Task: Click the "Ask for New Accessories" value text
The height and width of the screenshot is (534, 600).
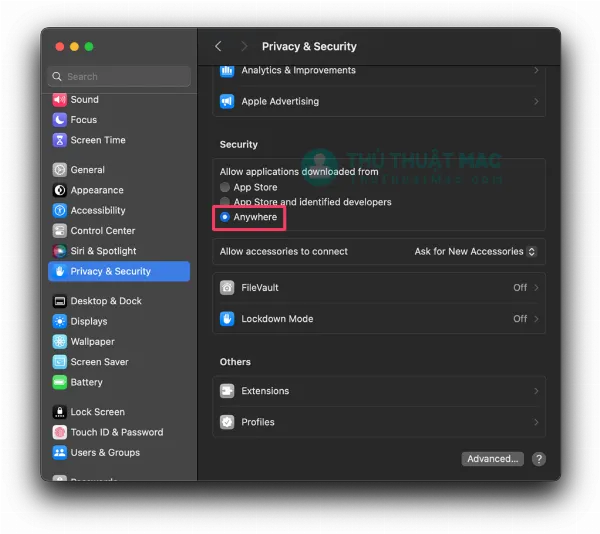Action: 469,251
